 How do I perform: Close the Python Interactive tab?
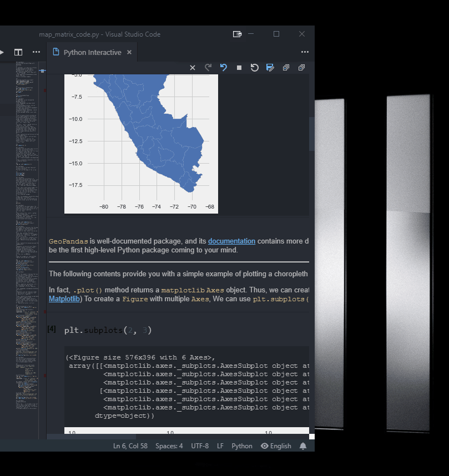(129, 52)
